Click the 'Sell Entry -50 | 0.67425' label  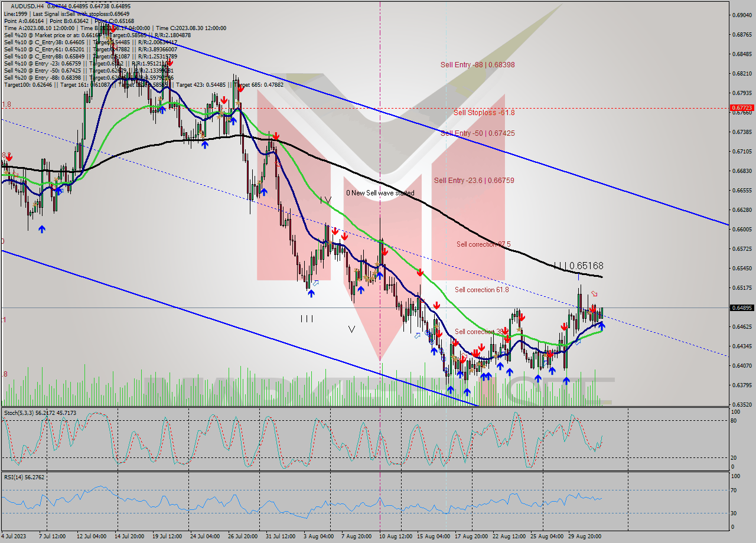click(x=477, y=133)
